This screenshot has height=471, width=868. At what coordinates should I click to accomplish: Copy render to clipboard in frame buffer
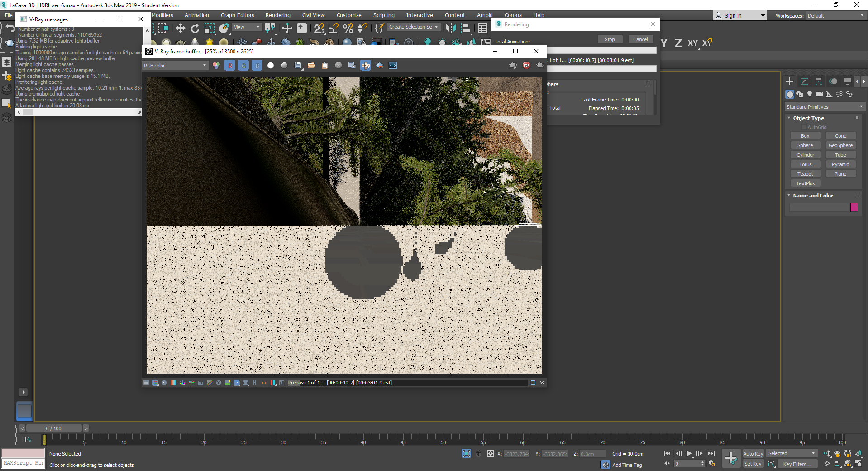click(325, 66)
